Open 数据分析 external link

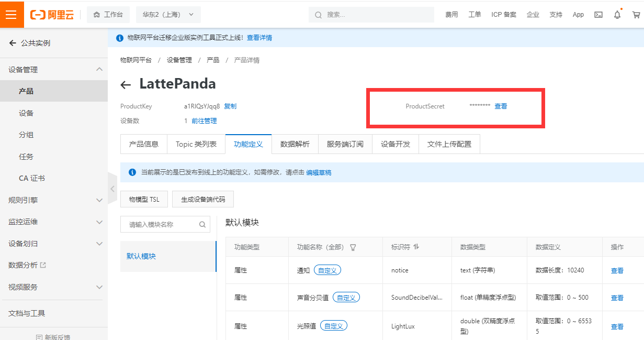click(27, 265)
